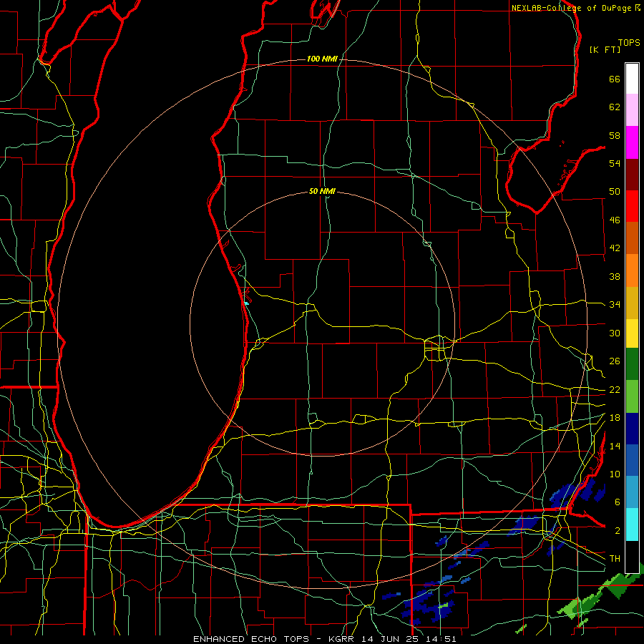Click the legend value 34
The image size is (644, 644).
pyautogui.click(x=615, y=305)
